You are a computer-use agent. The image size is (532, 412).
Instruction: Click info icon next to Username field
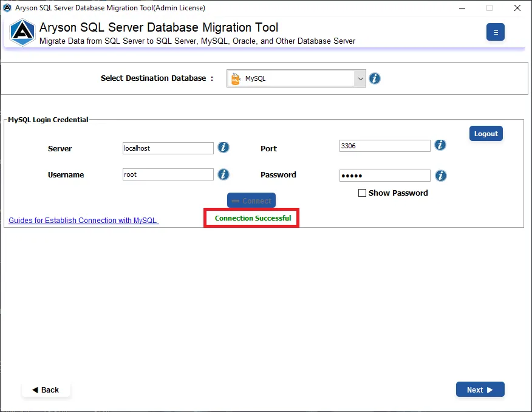[223, 174]
